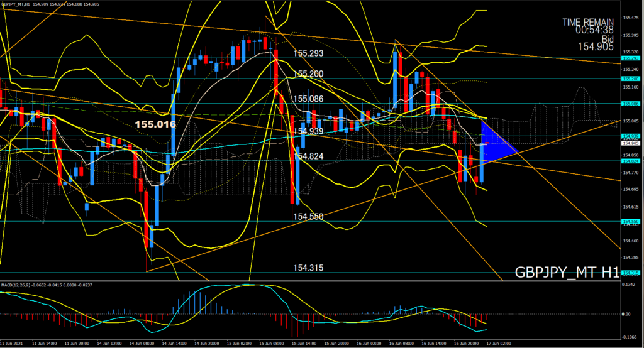Select the in-chart 154.550 level label
The width and height of the screenshot is (644, 348).
pyautogui.click(x=308, y=217)
